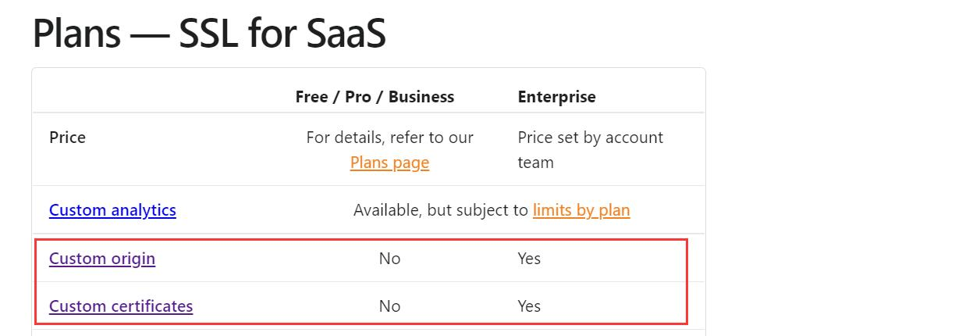Click 'No' in the Custom certificates row

tap(389, 306)
